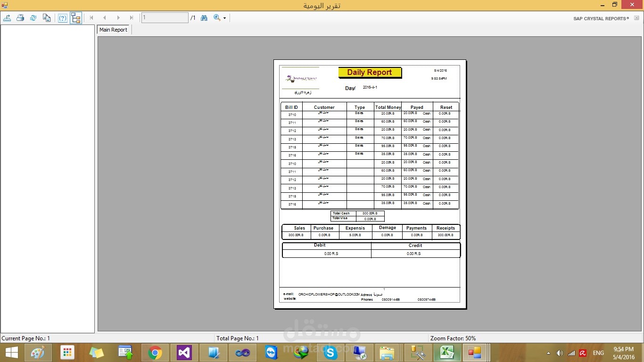Go to the previous page
644x362 pixels.
click(x=105, y=18)
